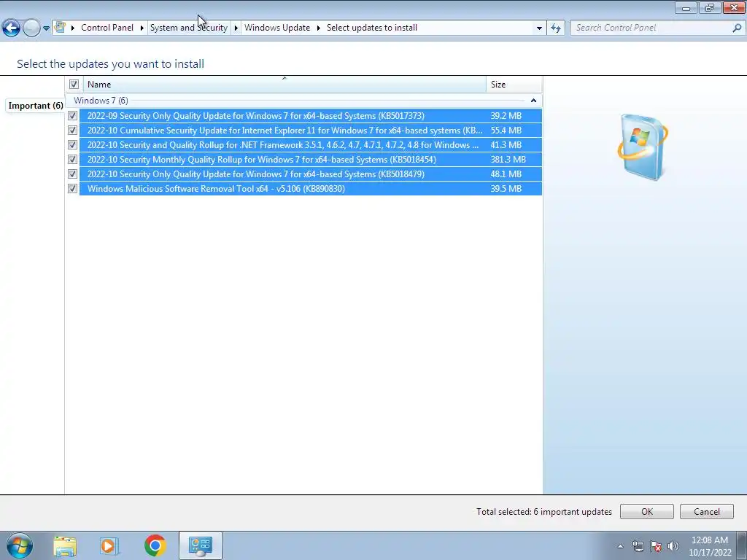Open the Windows Start menu
The width and height of the screenshot is (747, 560).
(x=20, y=545)
